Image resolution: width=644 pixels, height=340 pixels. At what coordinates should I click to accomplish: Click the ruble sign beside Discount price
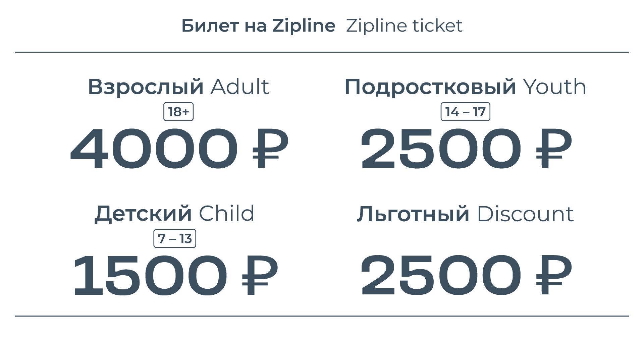click(554, 275)
